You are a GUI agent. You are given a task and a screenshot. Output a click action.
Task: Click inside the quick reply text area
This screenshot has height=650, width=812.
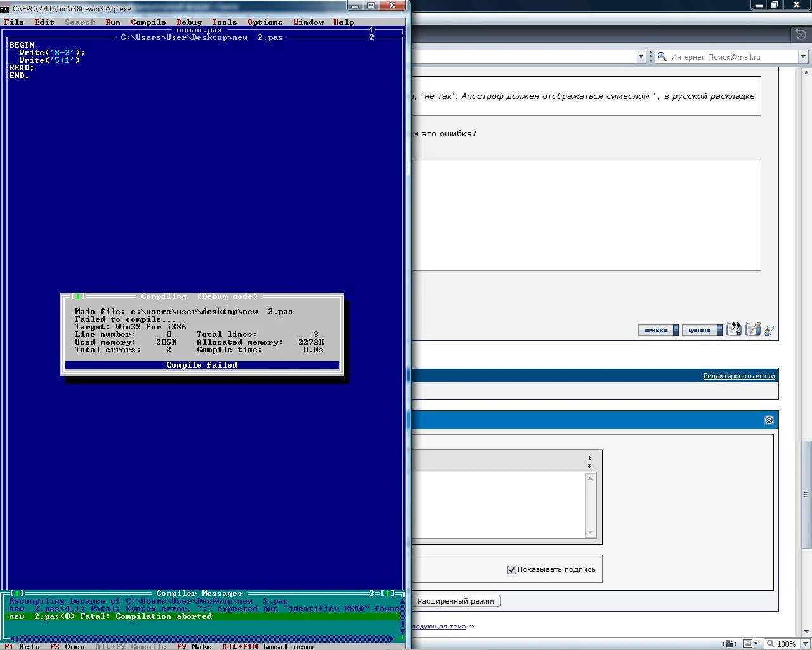[499, 505]
